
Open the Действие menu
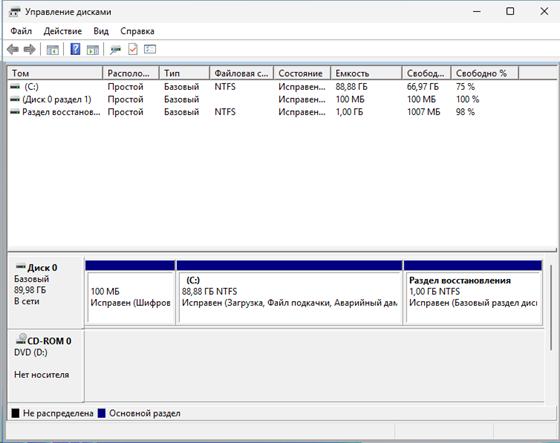pos(62,31)
